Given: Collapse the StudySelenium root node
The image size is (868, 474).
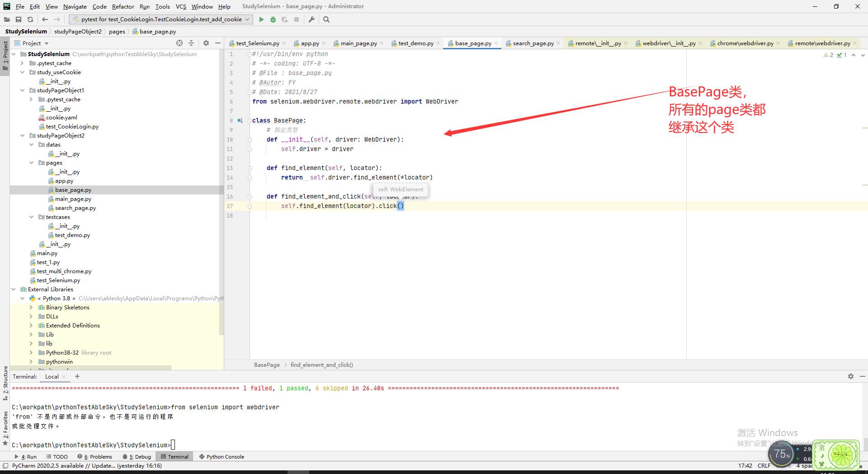Looking at the screenshot, I should 14,54.
